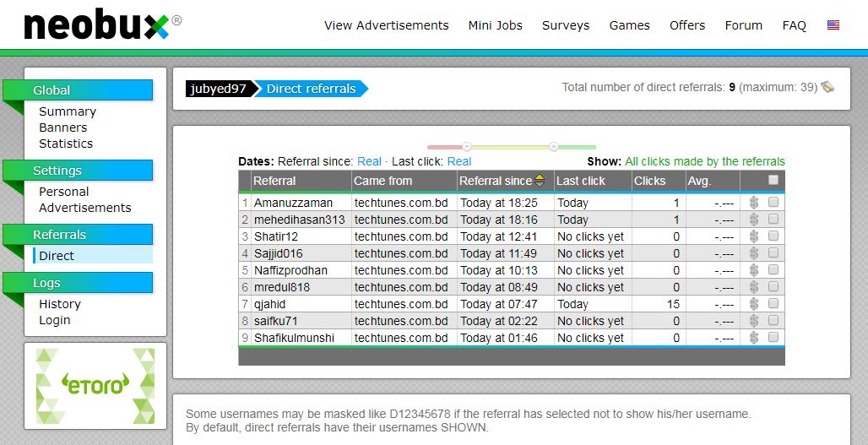This screenshot has width=868, height=445.
Task: Click the dollar icon for qjahid
Action: (x=754, y=304)
